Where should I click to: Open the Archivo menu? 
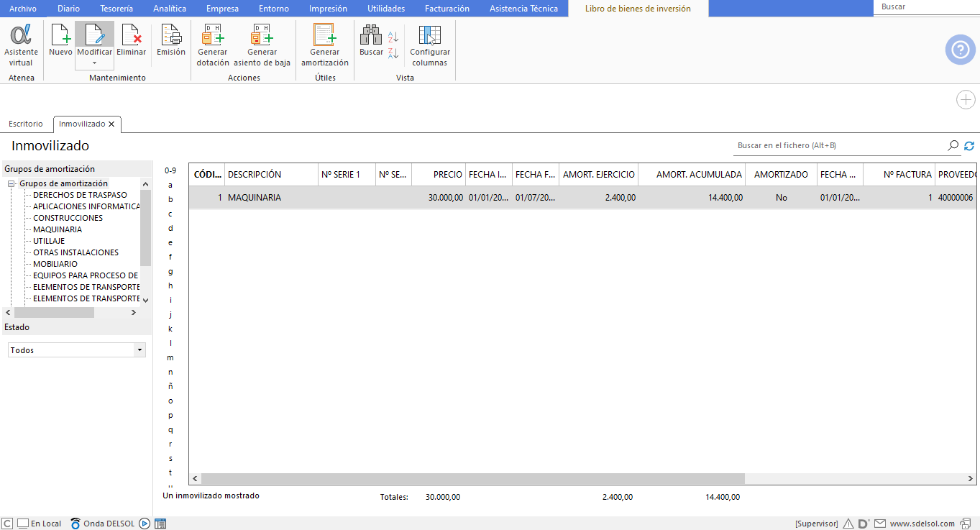(22, 9)
